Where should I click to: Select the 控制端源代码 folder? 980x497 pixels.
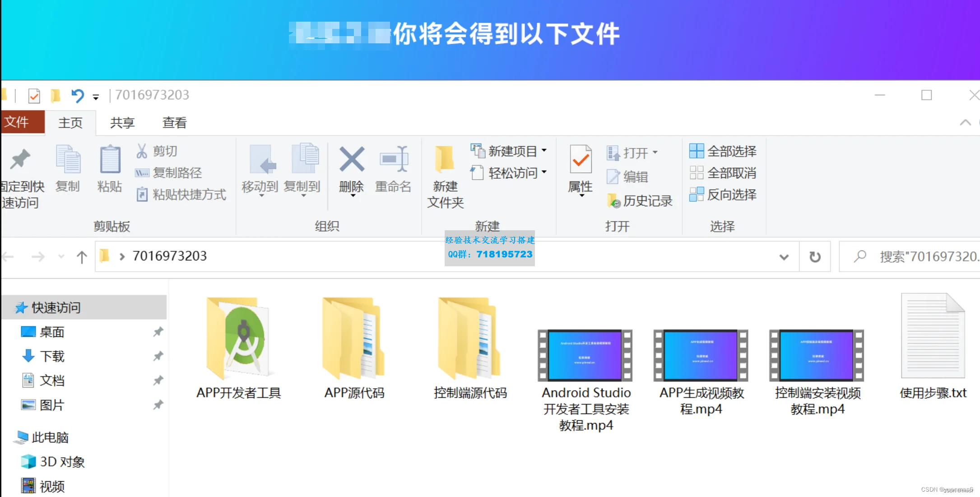(470, 348)
